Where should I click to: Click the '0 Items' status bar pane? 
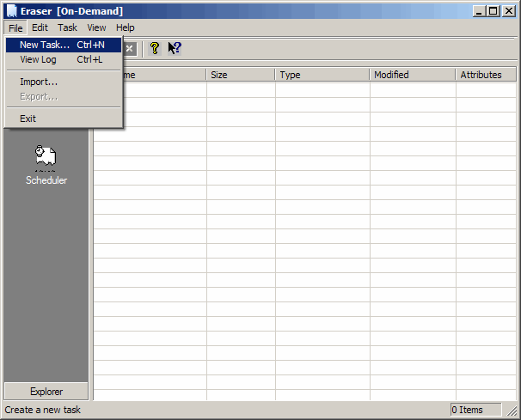[475, 410]
